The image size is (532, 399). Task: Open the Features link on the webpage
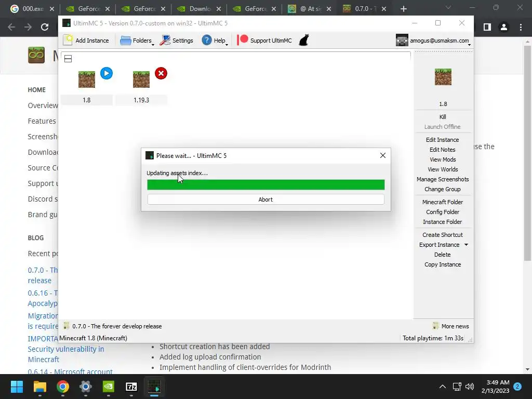coord(42,121)
